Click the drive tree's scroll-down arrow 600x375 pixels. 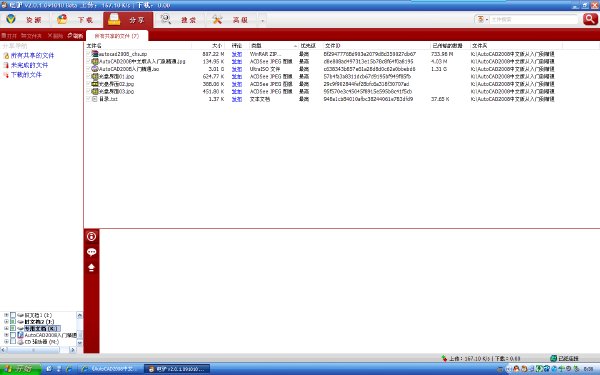coord(80,343)
